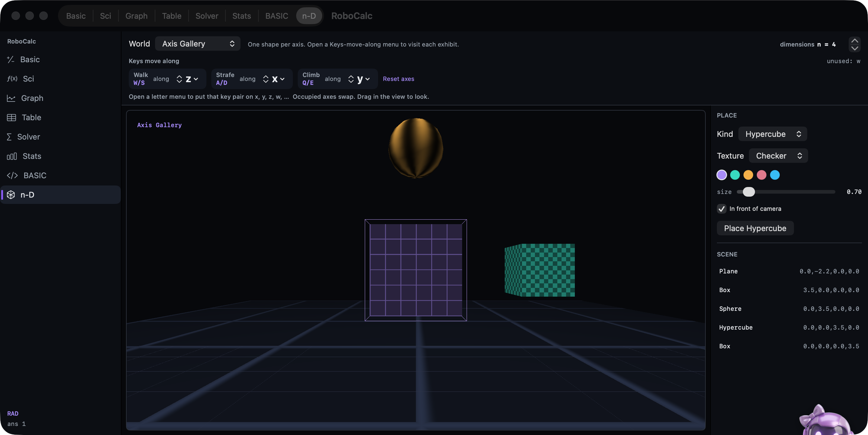Step the Climb axis selector arrows

point(351,79)
